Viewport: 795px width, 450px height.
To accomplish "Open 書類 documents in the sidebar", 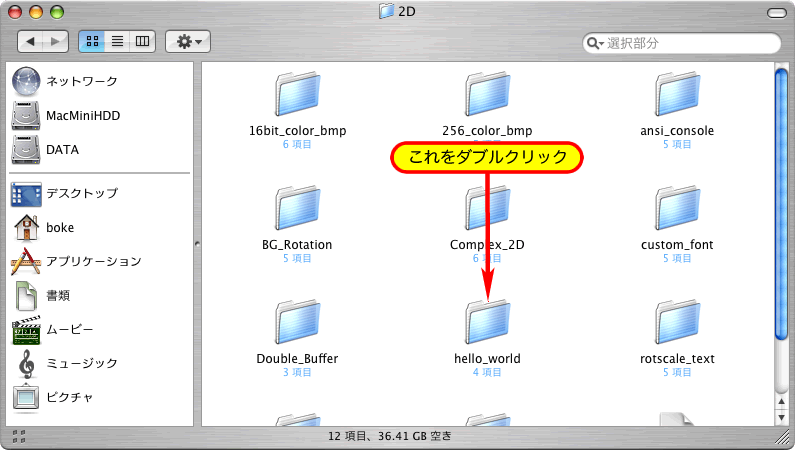I will coord(41,295).
